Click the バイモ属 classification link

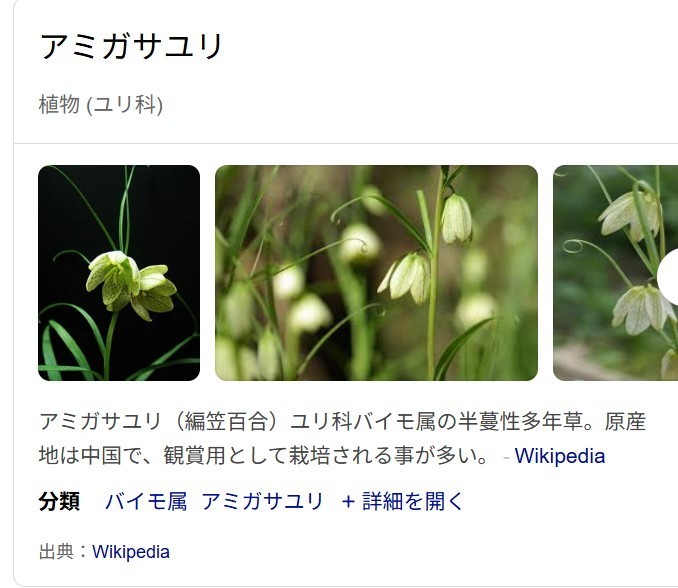[146, 502]
